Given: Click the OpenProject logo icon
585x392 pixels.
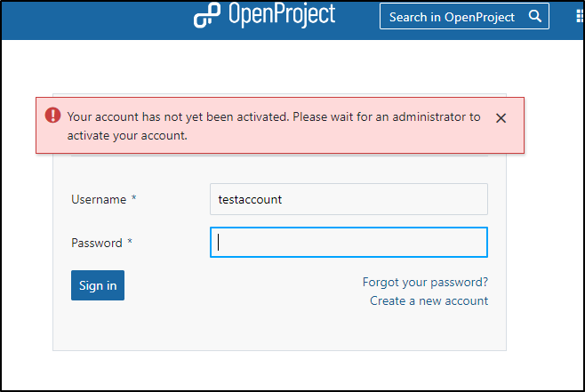Looking at the screenshot, I should point(206,15).
